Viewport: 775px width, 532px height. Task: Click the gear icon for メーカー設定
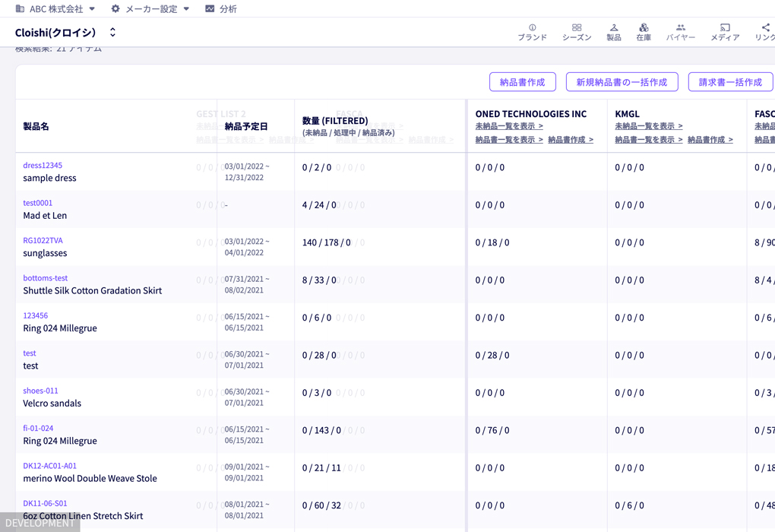point(115,8)
